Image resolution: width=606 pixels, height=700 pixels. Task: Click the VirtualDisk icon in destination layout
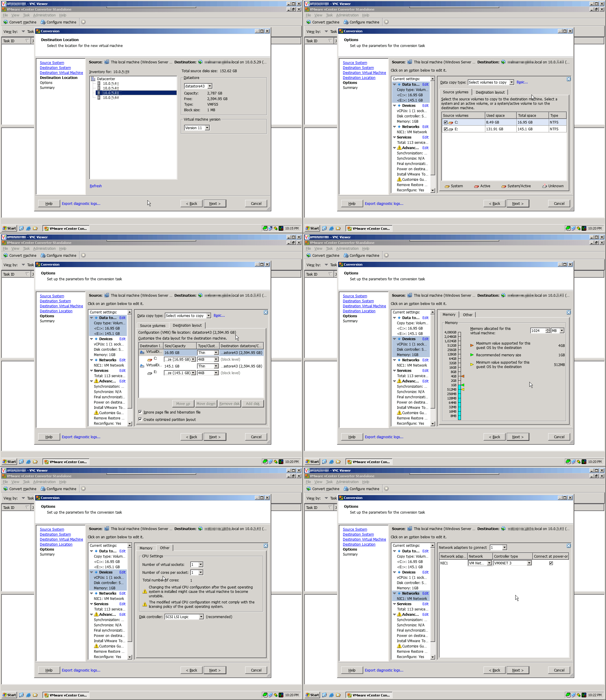142,352
